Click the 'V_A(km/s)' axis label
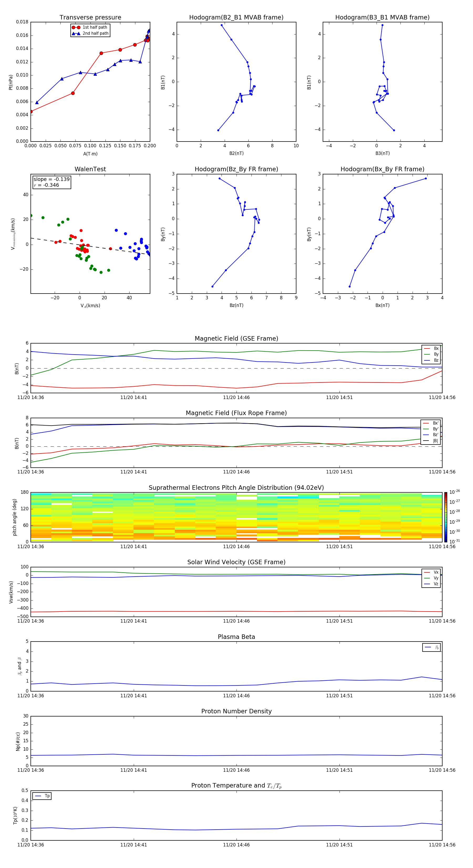 pyautogui.click(x=90, y=306)
